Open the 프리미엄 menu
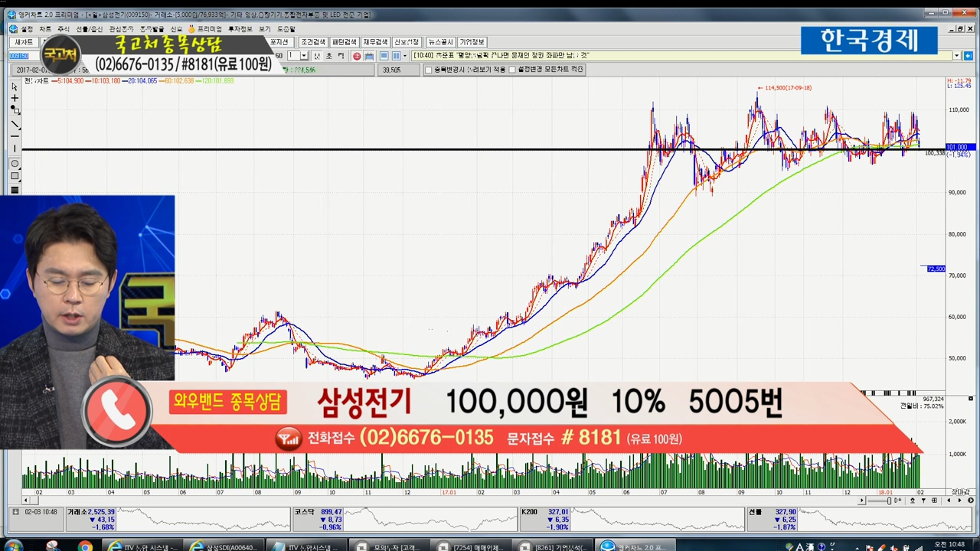This screenshot has width=980, height=551. click(x=207, y=29)
